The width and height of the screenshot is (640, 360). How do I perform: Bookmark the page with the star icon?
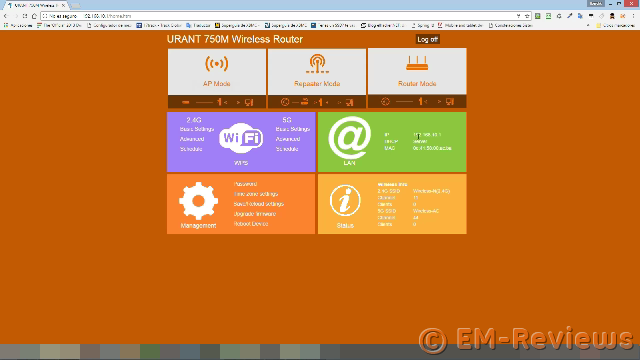click(x=527, y=16)
